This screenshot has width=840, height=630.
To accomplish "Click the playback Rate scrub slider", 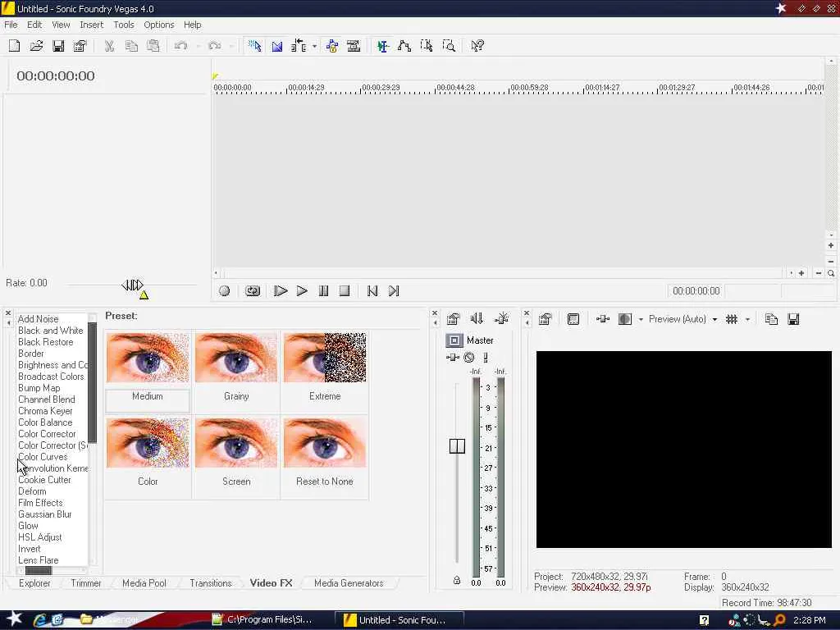I will [132, 285].
